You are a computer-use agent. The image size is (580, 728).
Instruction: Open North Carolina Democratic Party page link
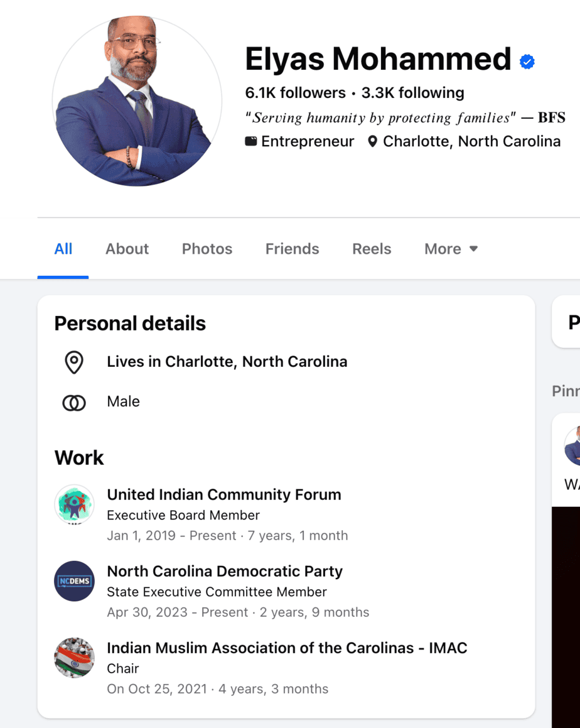(x=225, y=572)
